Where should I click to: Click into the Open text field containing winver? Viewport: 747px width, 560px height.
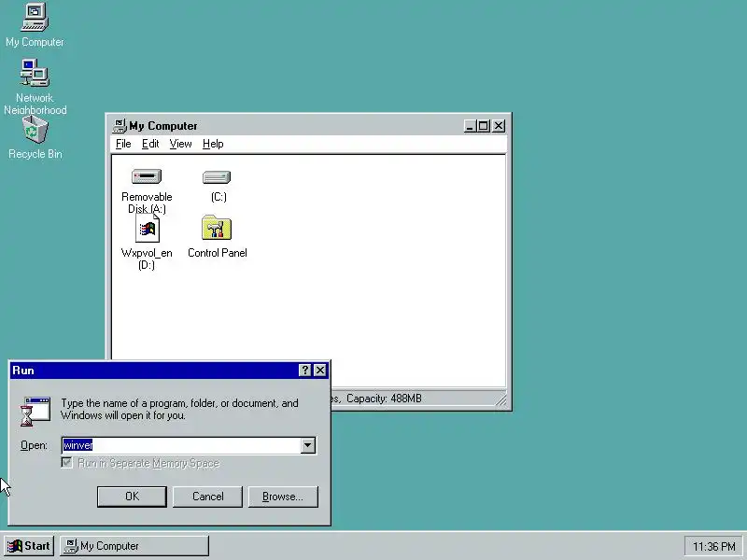pyautogui.click(x=181, y=445)
